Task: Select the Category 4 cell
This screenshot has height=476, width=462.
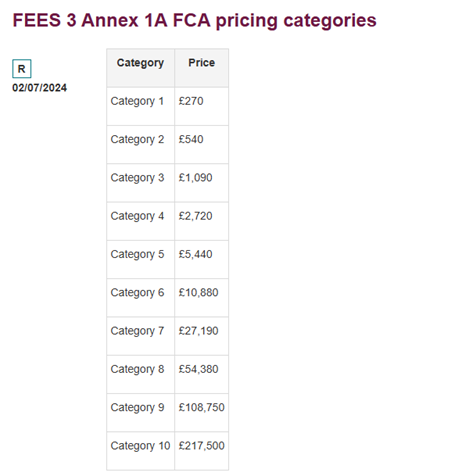Action: tap(140, 221)
